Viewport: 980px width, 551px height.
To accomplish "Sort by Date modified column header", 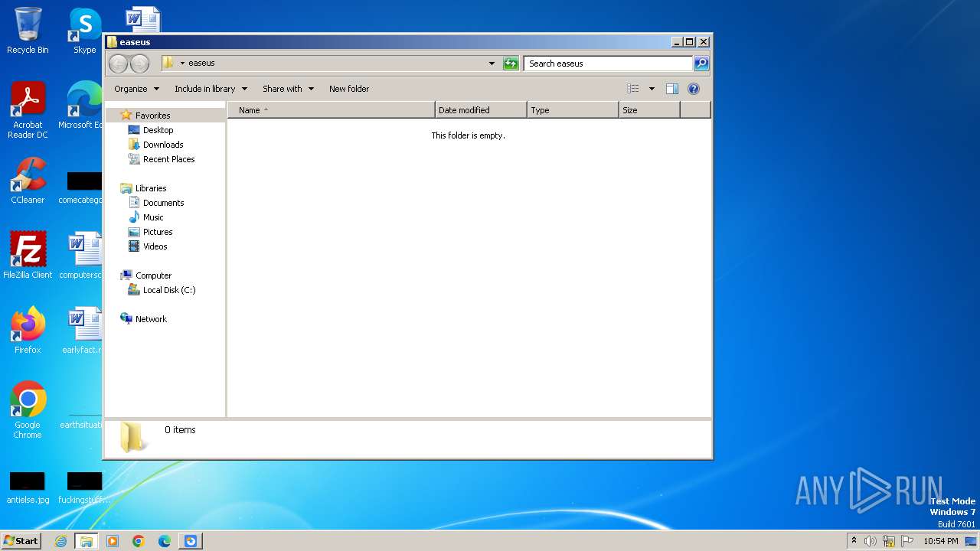I will 481,110.
